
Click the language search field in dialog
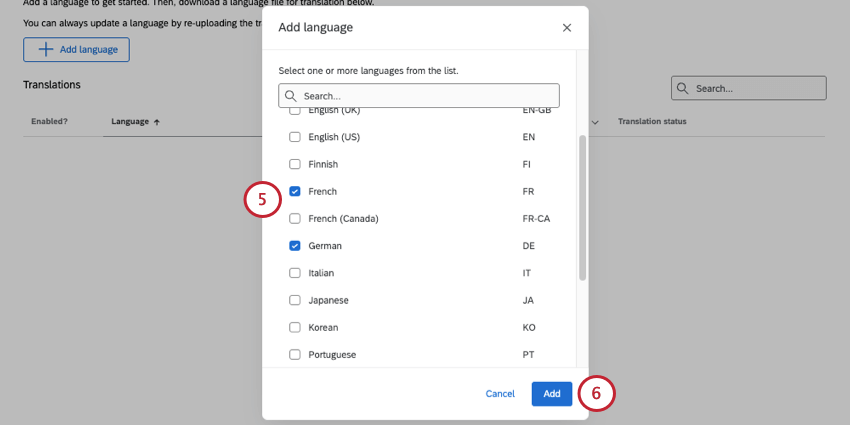420,96
